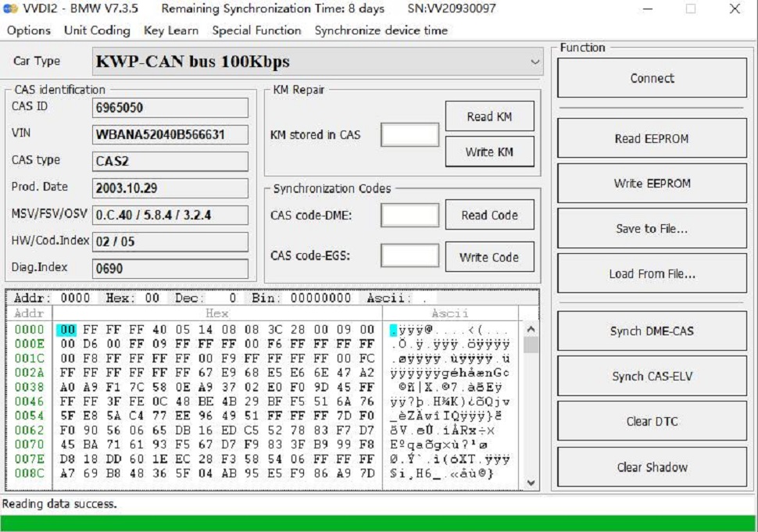This screenshot has height=532, width=758.
Task: Select the highlighted hex byte at address 0000
Action: [x=67, y=330]
